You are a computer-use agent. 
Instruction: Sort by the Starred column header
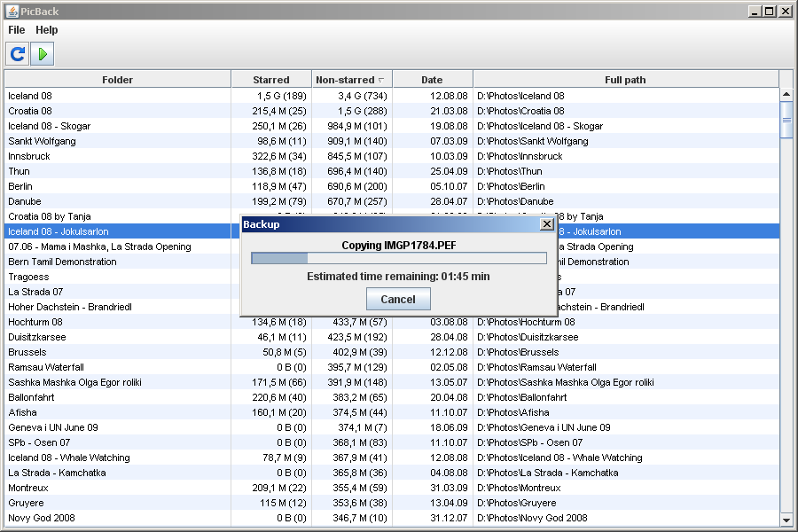pos(271,80)
